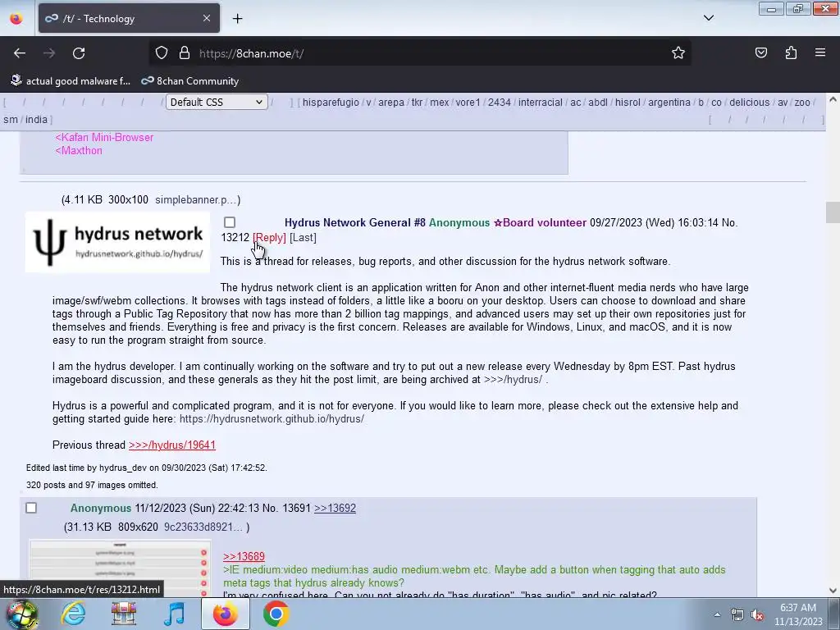Select the /t/ - Technology tab

click(129, 18)
